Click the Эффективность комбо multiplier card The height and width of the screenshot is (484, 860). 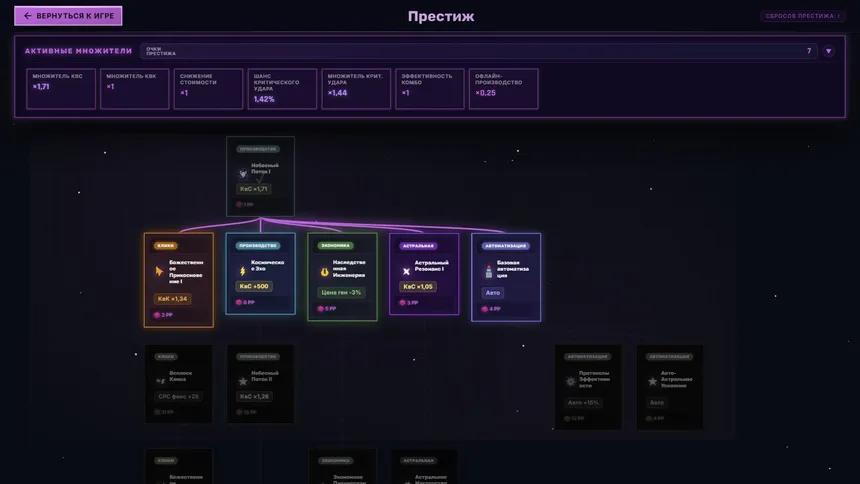[x=429, y=89]
